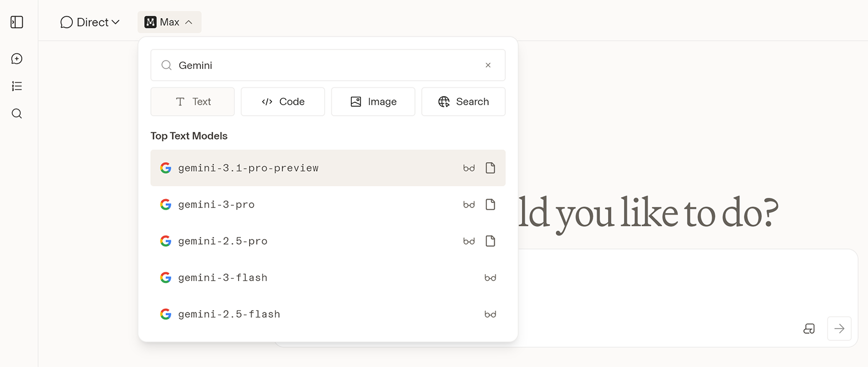This screenshot has width=868, height=367.
Task: Select gemini-3.1-pro-preview from the list
Action: [248, 168]
